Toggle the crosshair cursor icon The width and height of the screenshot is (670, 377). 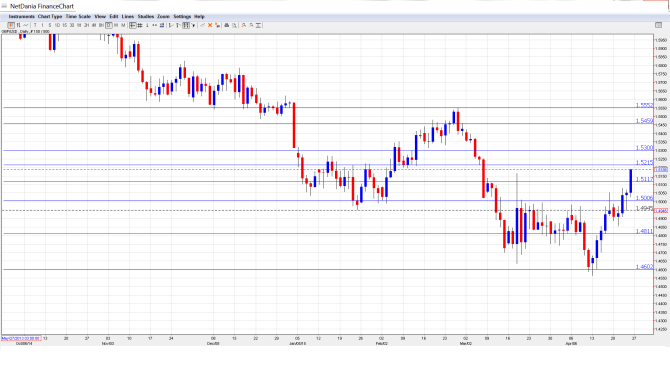point(132,26)
